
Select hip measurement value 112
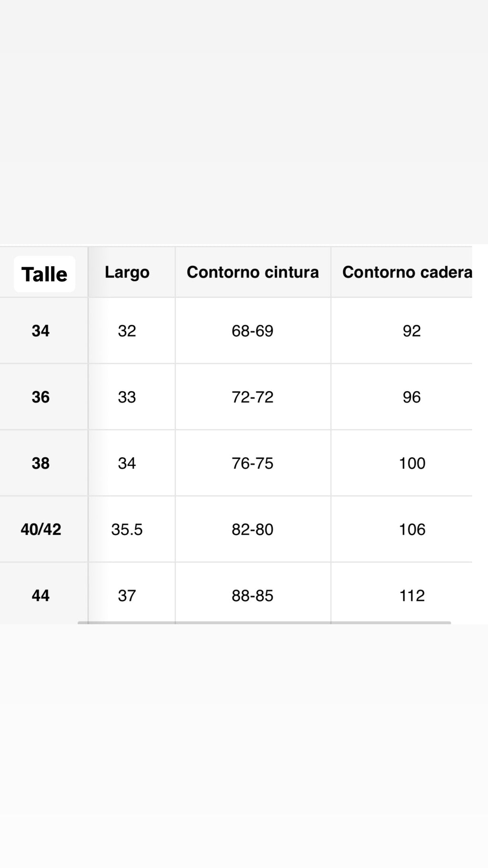[412, 596]
